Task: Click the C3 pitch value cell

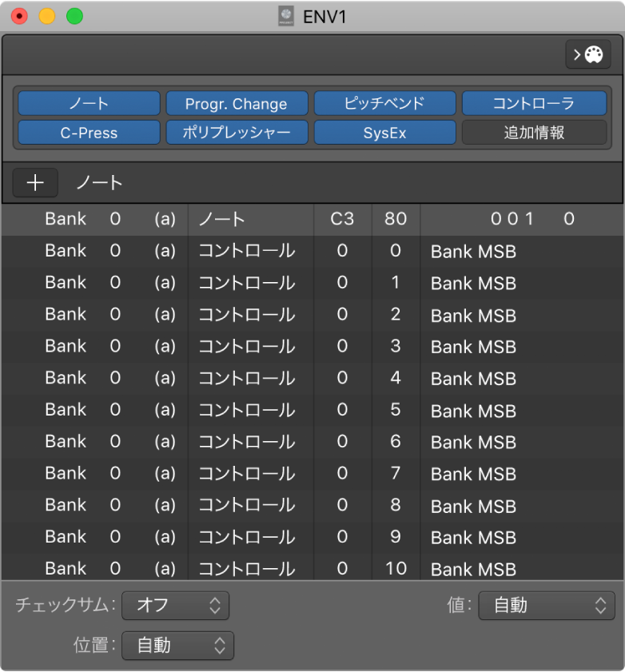Action: click(x=343, y=220)
